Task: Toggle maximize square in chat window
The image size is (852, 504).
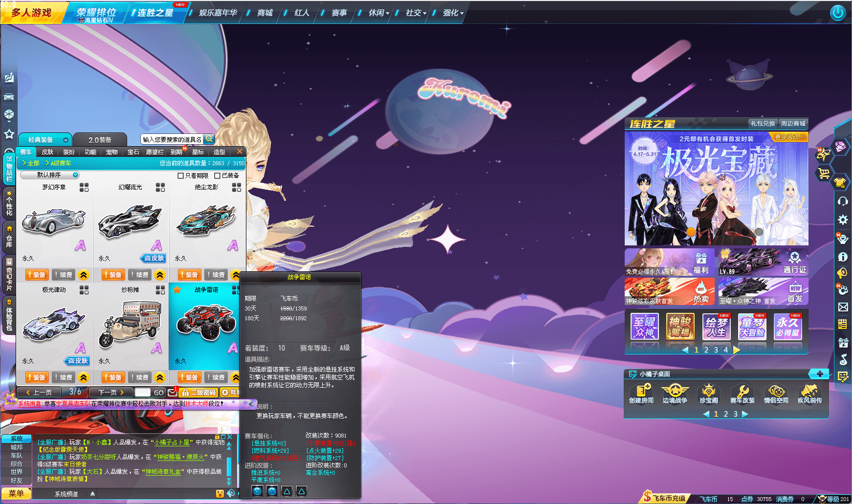Action: click(223, 437)
